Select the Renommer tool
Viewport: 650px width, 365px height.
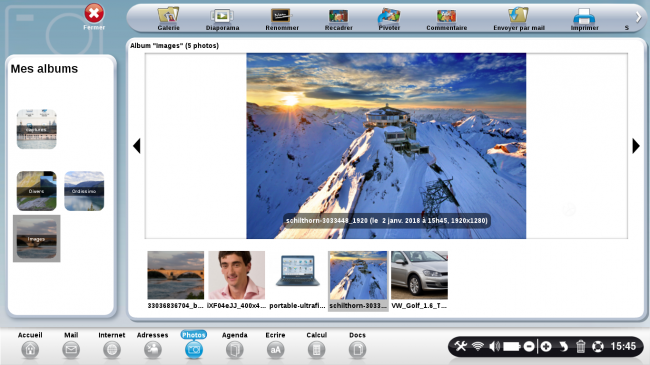[281, 19]
